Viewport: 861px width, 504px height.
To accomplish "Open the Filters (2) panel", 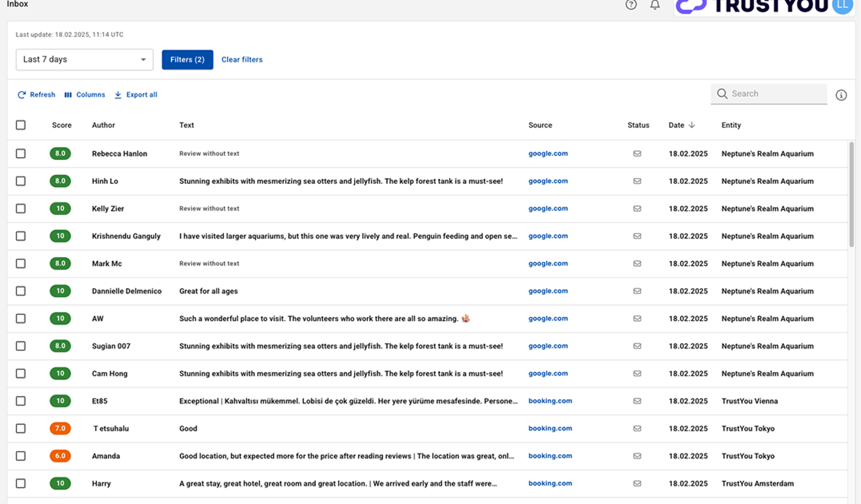I will point(187,60).
